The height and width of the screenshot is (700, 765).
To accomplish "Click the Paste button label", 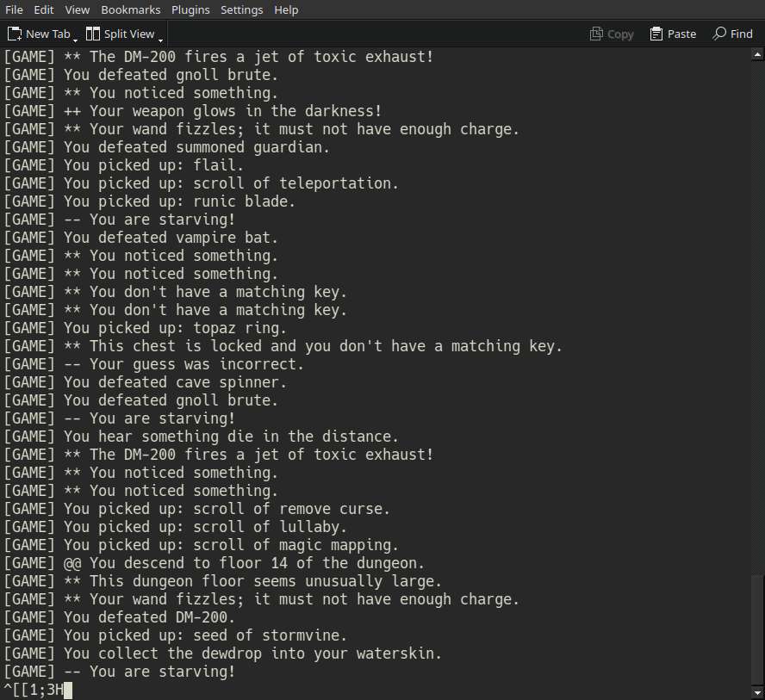I will (x=681, y=34).
